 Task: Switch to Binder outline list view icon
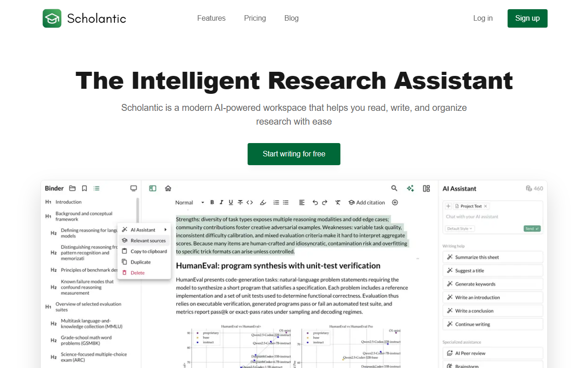pos(96,188)
